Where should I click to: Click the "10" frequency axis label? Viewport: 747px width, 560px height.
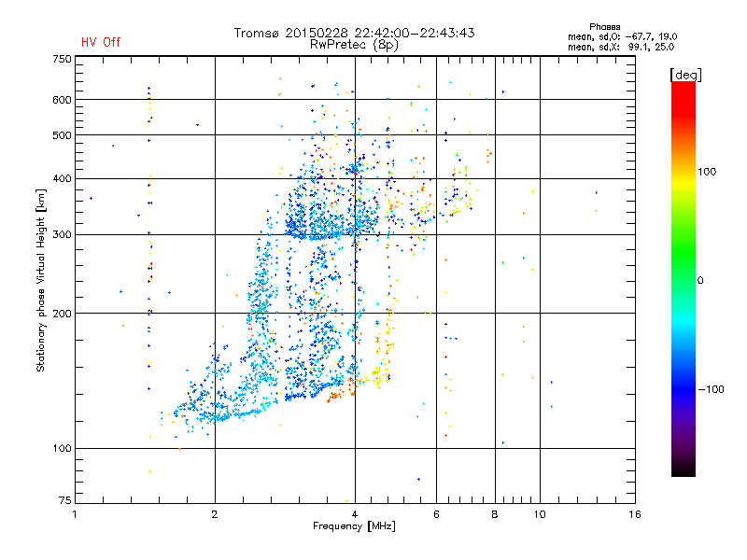point(540,514)
